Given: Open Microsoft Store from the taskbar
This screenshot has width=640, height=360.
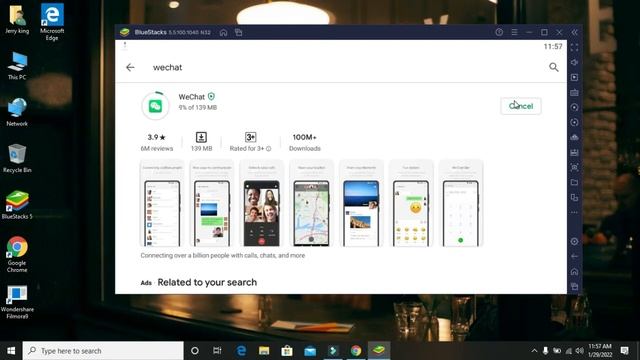Looking at the screenshot, I should pos(287,351).
